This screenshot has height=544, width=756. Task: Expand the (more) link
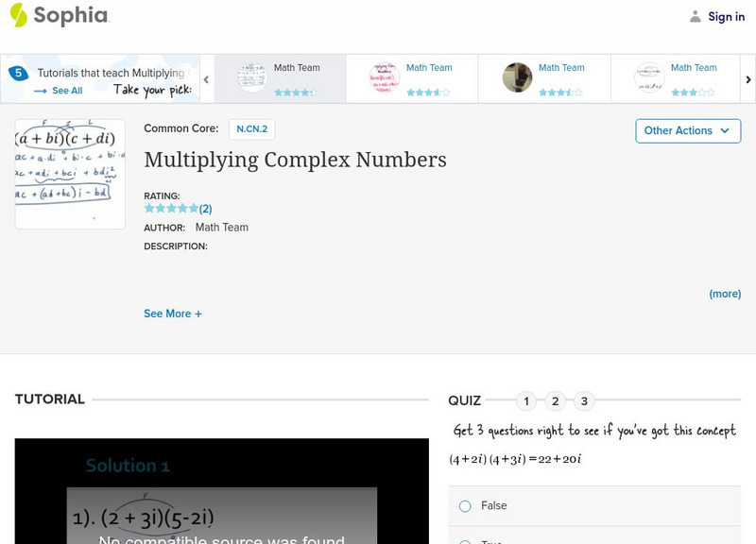tap(726, 294)
